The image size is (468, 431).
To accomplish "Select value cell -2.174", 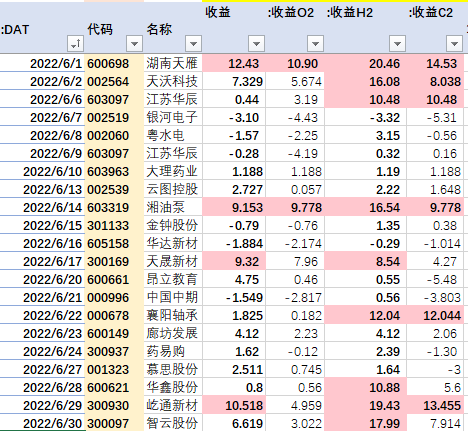I will (x=295, y=243).
